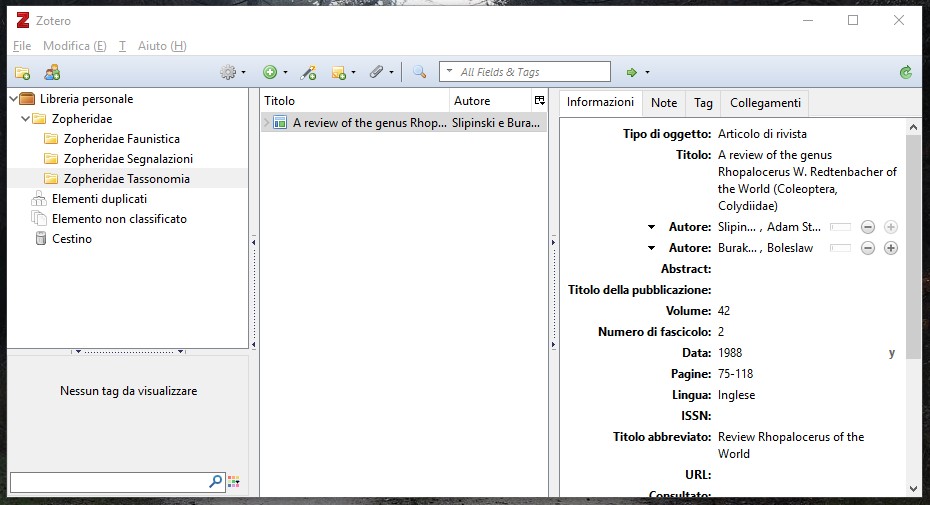Click the New Group icon
The width and height of the screenshot is (930, 505).
(x=52, y=72)
